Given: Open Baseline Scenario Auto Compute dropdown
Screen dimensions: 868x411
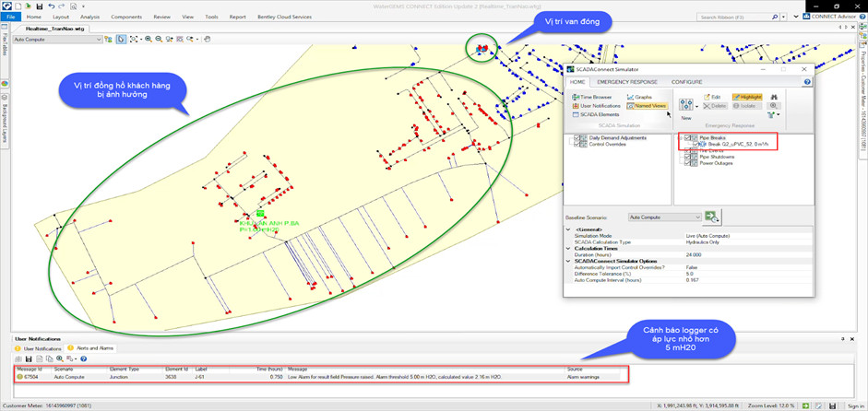Looking at the screenshot, I should coord(696,217).
